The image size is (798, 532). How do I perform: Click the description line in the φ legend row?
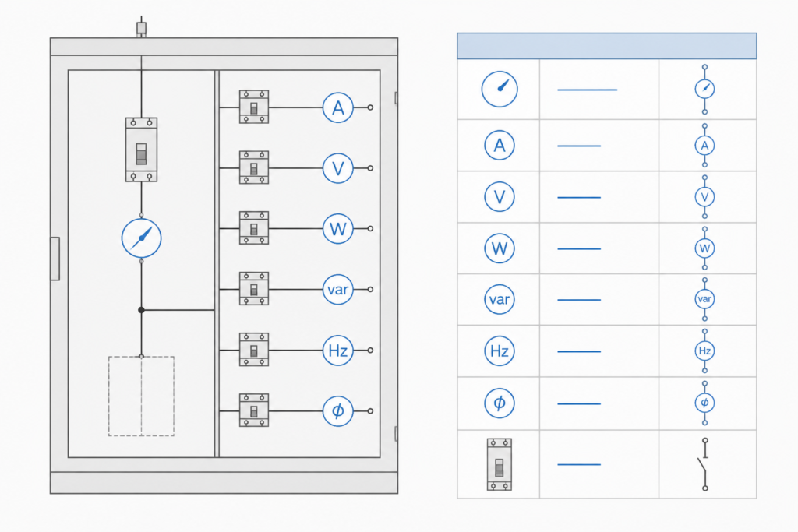579,403
